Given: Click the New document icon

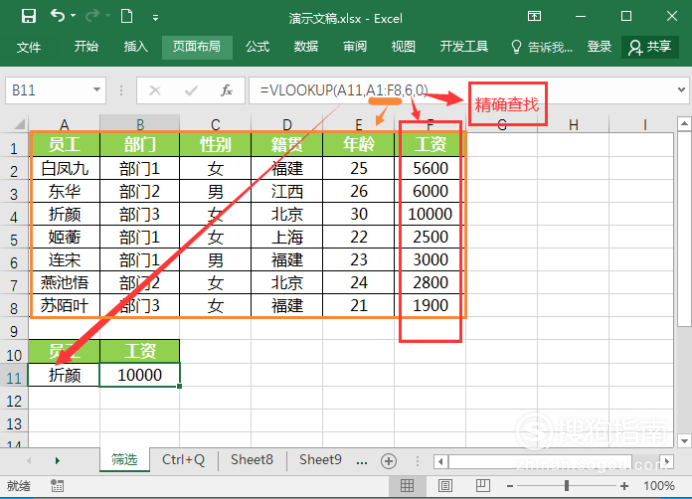Looking at the screenshot, I should tap(127, 16).
